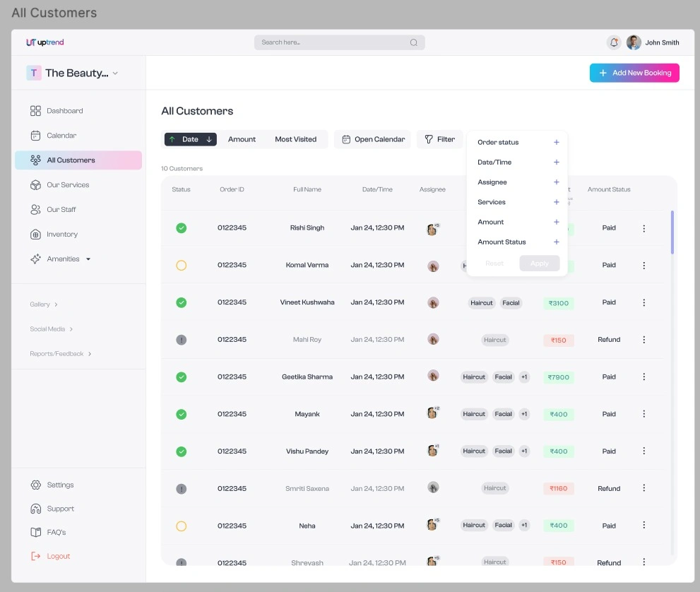Viewport: 700px width, 592px height.
Task: Click Rishi Singh's green status check
Action: [x=182, y=228]
